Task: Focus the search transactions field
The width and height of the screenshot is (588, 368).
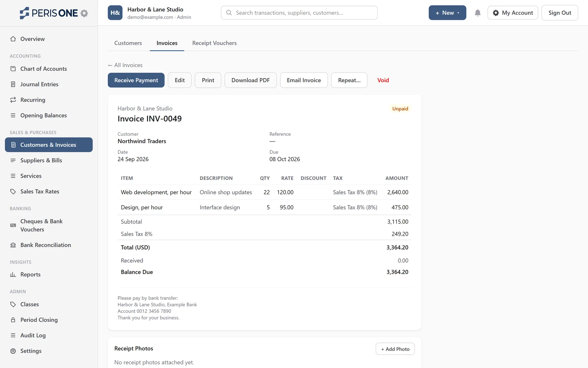Action: 299,13
